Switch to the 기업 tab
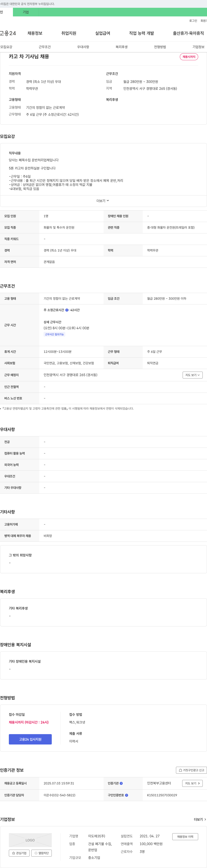 (x=26, y=12)
